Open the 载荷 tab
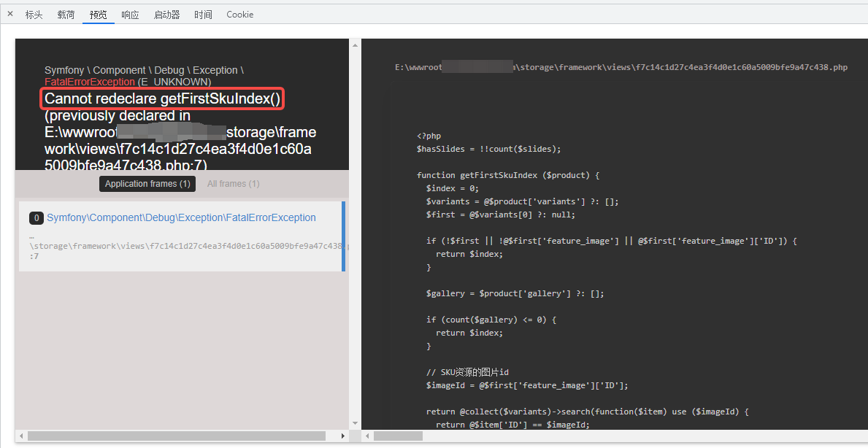The width and height of the screenshot is (868, 448). coord(66,15)
